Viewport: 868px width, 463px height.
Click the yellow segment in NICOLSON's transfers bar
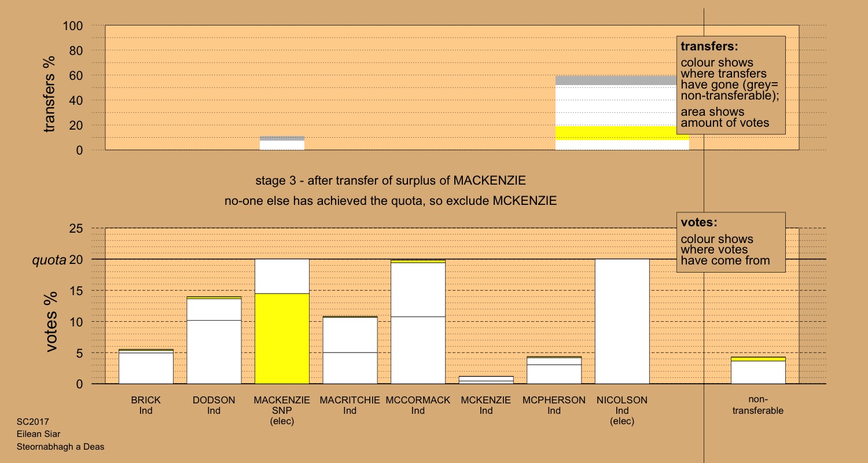[622, 133]
